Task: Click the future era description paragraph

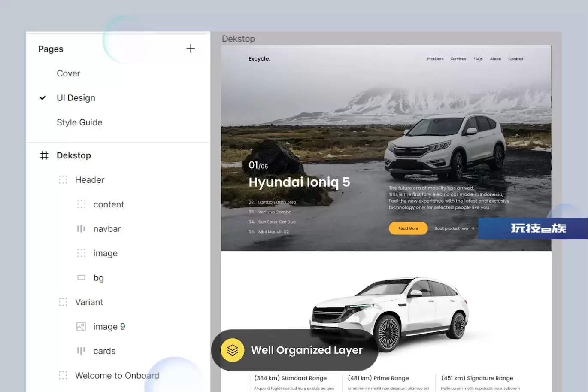Action: click(449, 198)
